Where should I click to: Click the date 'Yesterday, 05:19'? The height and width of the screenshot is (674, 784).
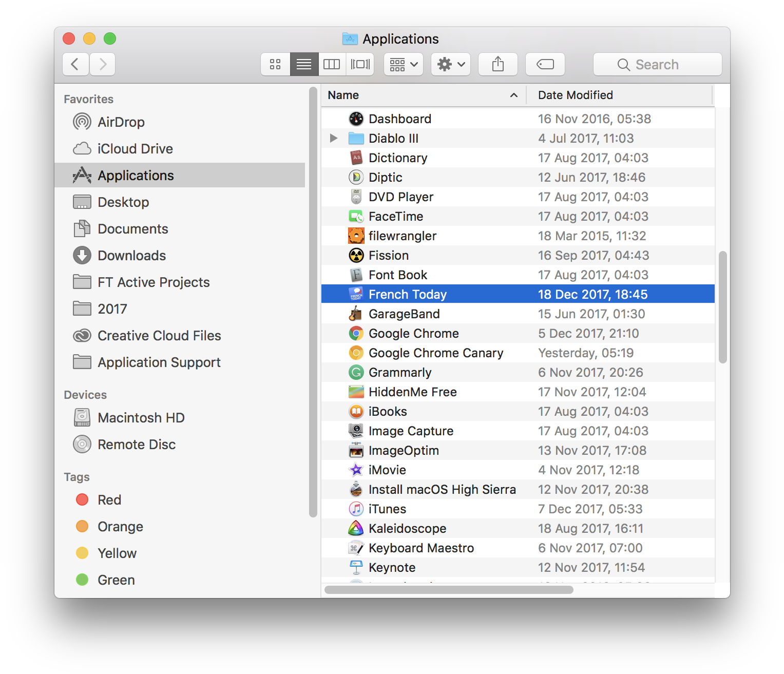(x=586, y=353)
